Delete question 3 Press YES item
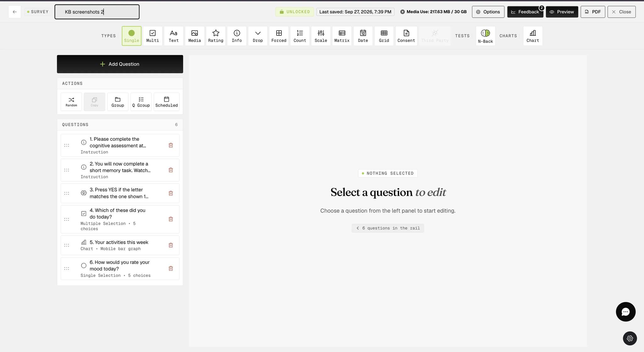Screen dimensions: 644x352 [x=171, y=193]
